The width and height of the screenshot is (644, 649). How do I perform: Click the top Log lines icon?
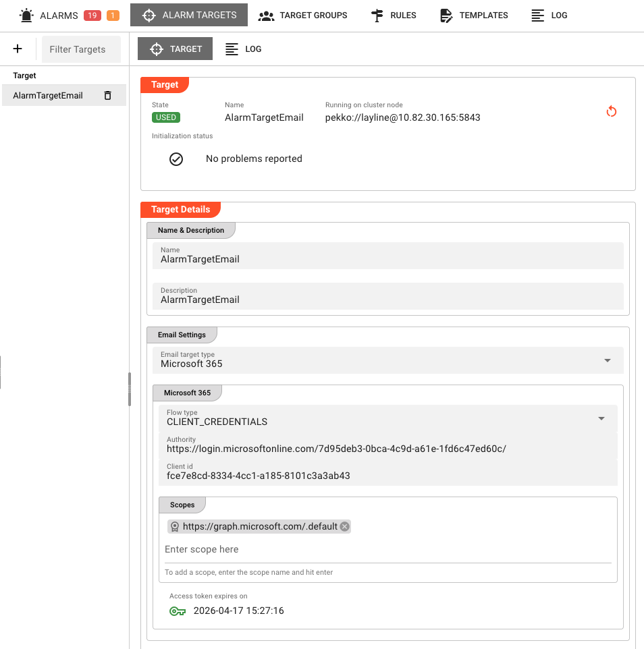(537, 16)
